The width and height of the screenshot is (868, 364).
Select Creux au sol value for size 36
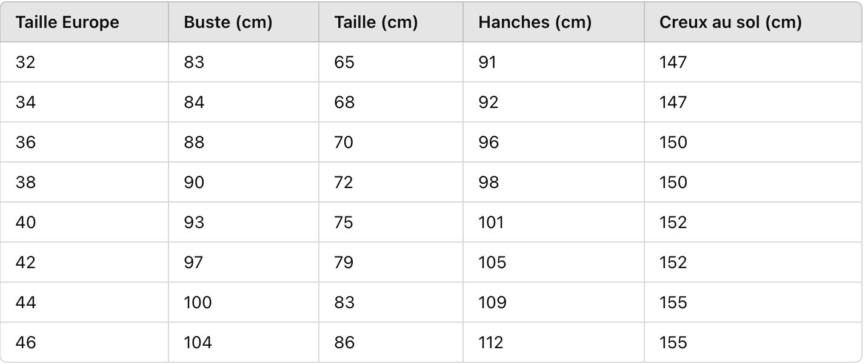coord(673,142)
